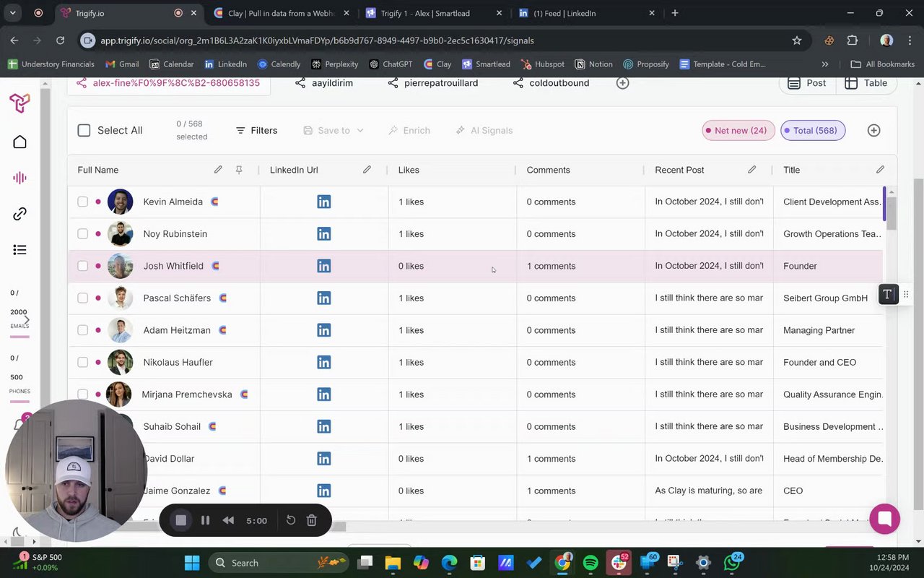Open File Explorer from the taskbar
Screen dimensions: 924x578
393,563
